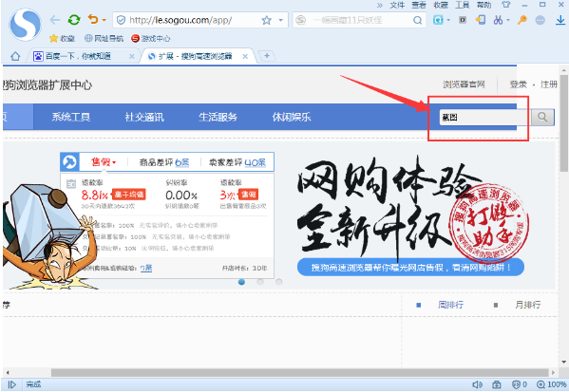
Task: Select second carousel dot
Action: (260, 282)
